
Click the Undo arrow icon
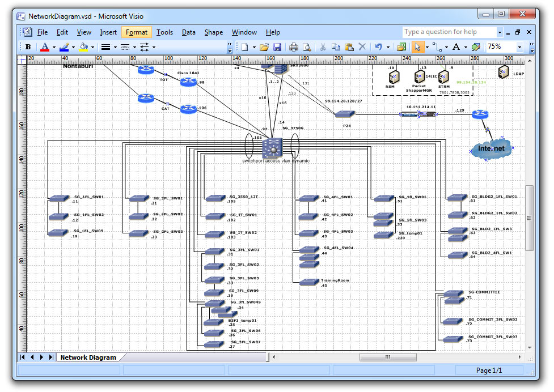coord(378,47)
